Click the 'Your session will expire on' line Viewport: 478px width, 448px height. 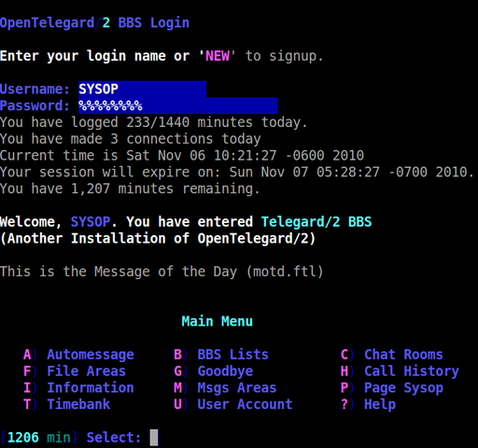tap(237, 172)
